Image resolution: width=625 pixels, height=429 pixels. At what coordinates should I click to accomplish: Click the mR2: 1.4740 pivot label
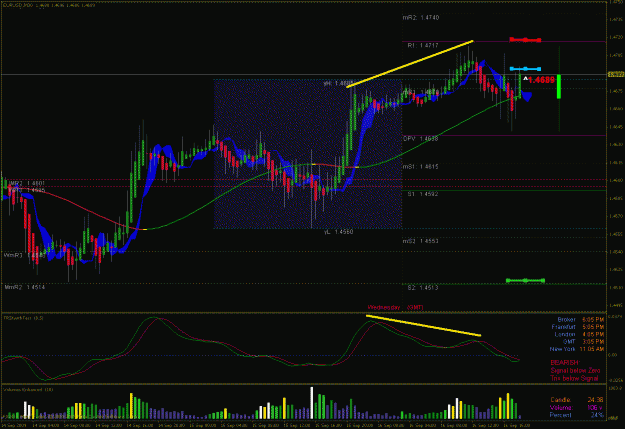pos(421,18)
